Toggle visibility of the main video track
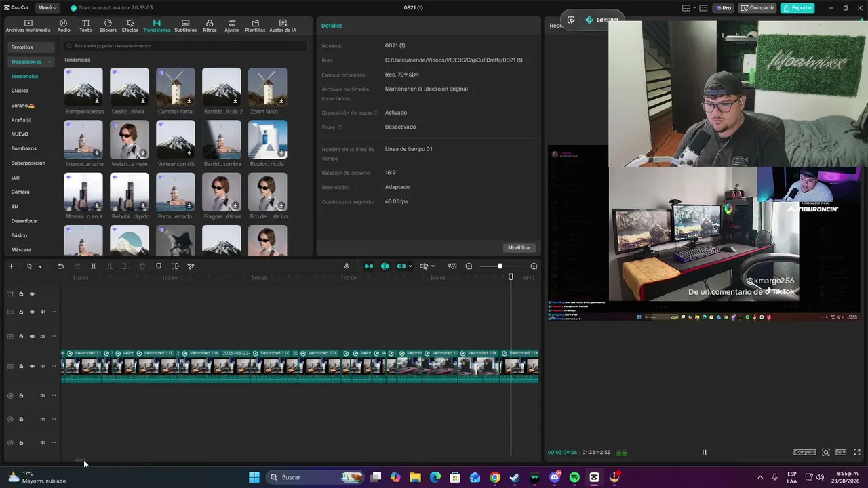This screenshot has width=868, height=488. 32,366
